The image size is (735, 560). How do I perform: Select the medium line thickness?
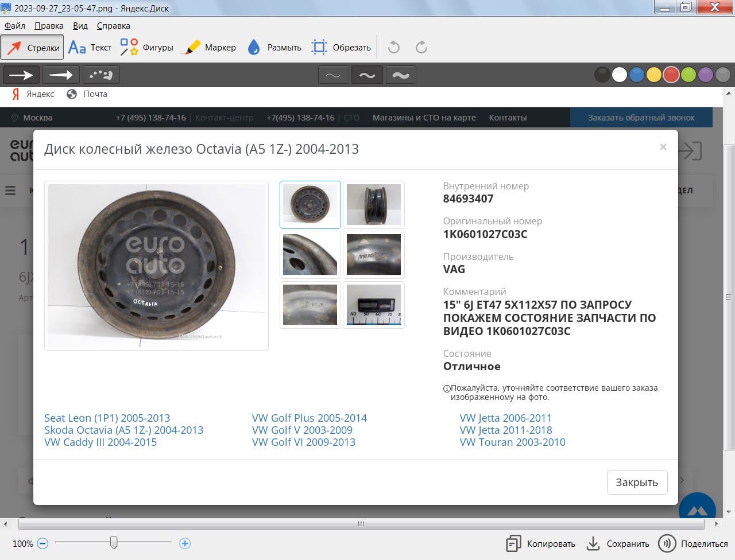(x=367, y=75)
